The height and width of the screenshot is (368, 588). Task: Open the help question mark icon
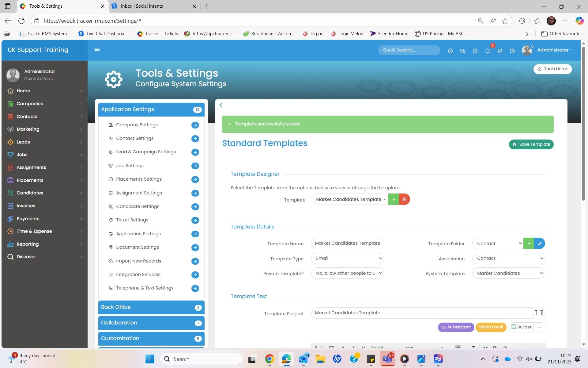[450, 51]
